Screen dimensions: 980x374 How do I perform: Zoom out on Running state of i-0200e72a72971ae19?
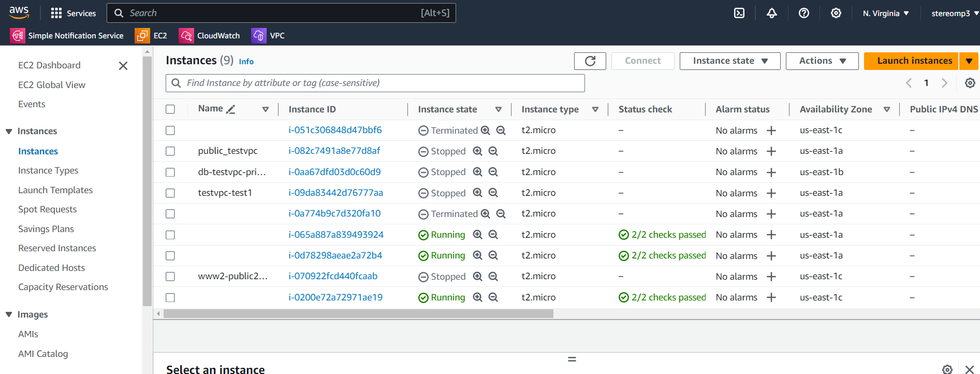pyautogui.click(x=493, y=297)
